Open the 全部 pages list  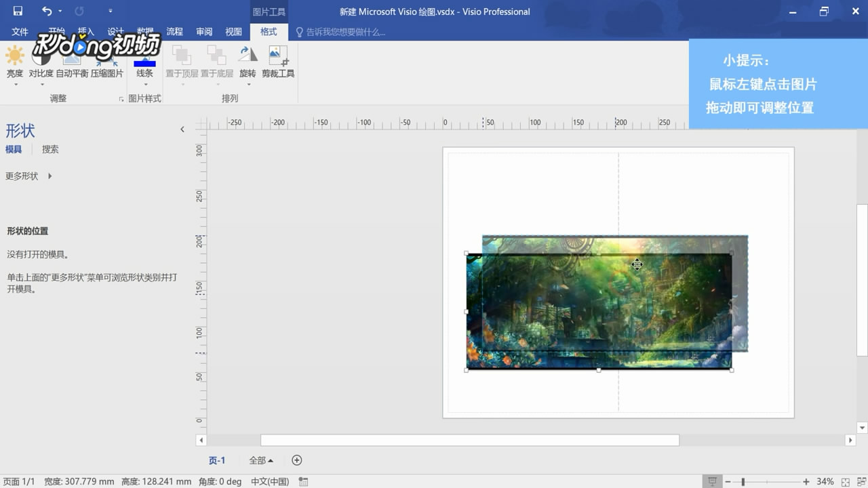point(261,460)
